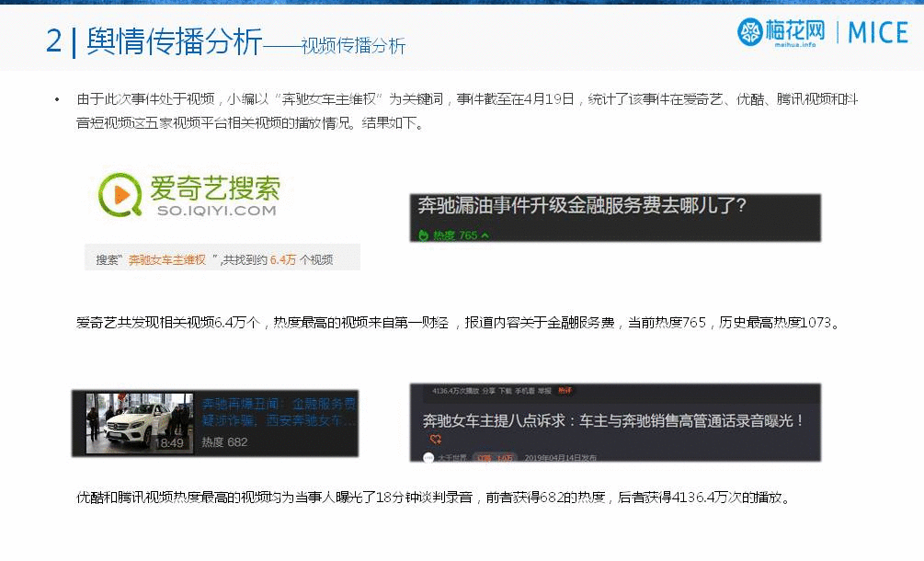Click 举报 in the Tencent video toolbar
Viewport: 924px width, 561px height.
tap(546, 391)
